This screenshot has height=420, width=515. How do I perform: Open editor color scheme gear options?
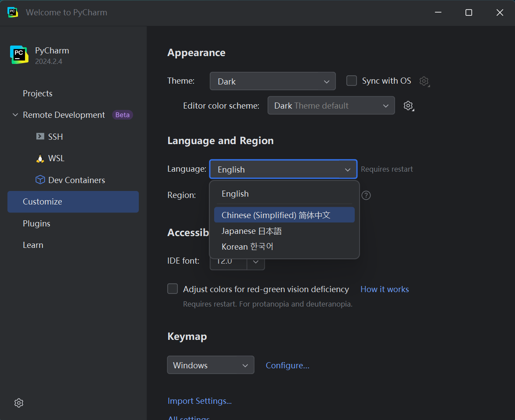pos(408,106)
